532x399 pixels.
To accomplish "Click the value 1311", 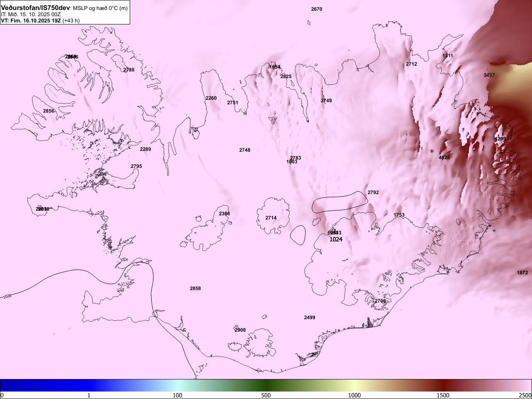I will pos(448,56).
